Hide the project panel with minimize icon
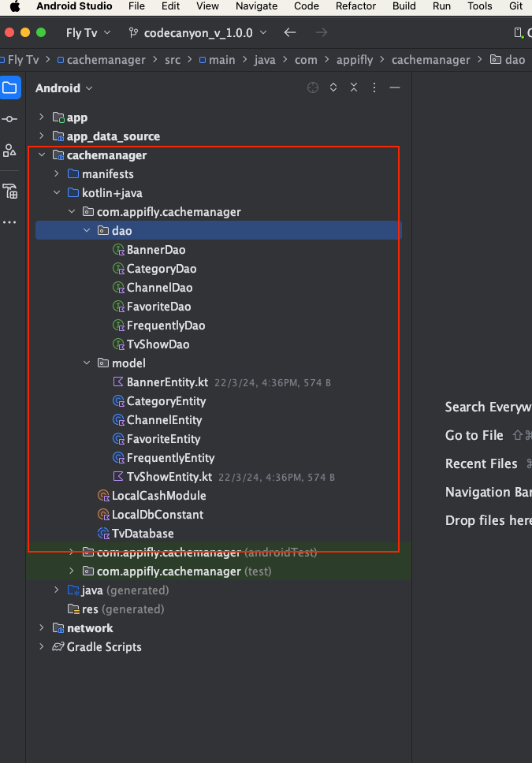Viewport: 532px width, 763px height. pos(395,88)
